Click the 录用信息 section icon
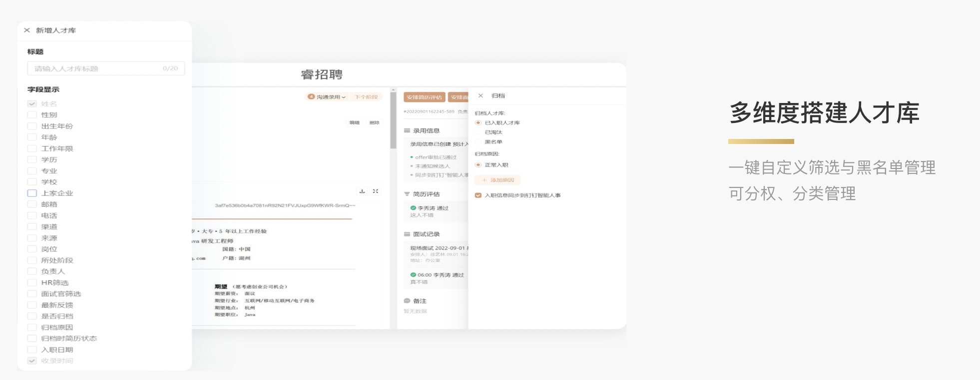 pos(407,130)
